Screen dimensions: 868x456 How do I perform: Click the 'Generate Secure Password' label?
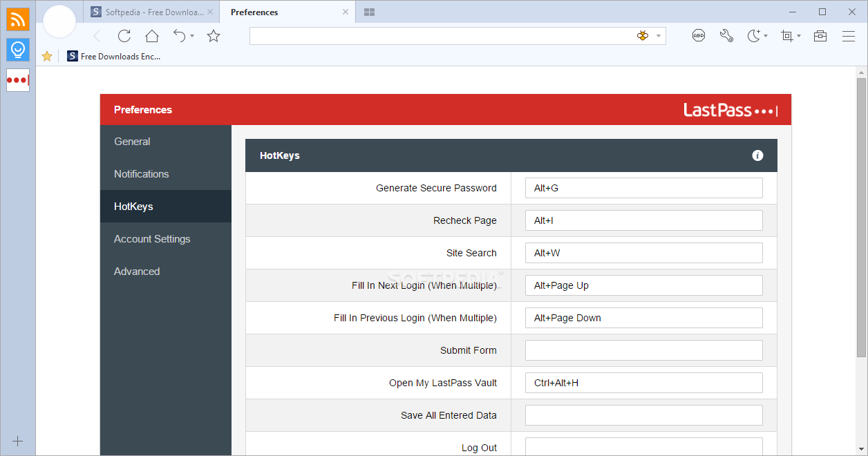pos(436,188)
